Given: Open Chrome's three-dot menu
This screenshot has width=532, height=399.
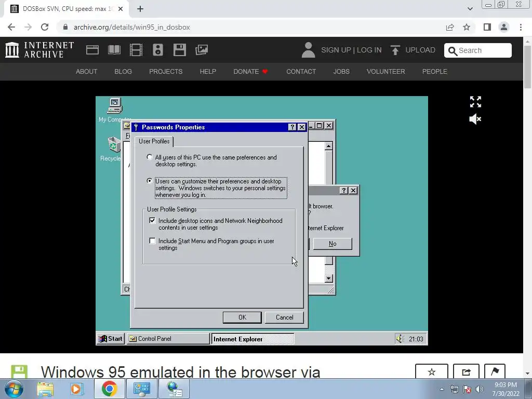Looking at the screenshot, I should click(521, 27).
